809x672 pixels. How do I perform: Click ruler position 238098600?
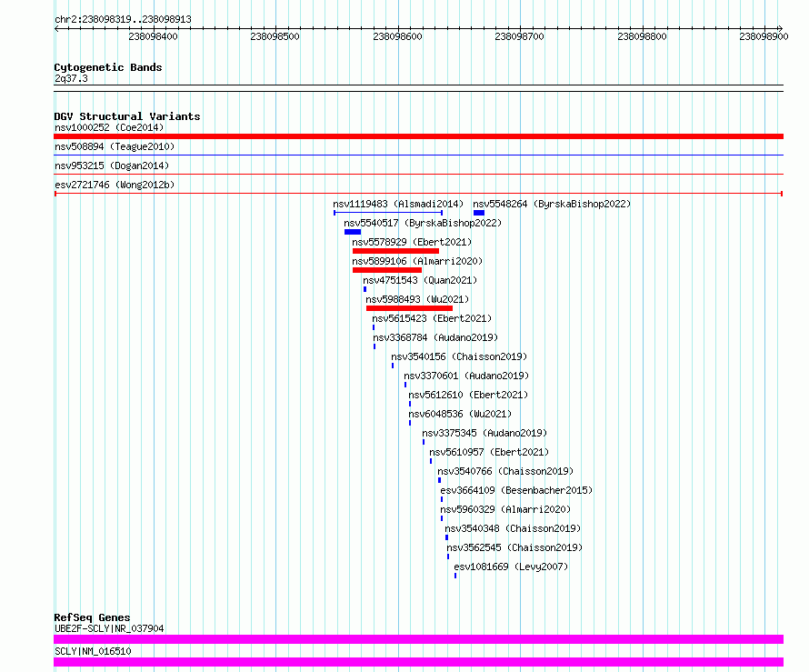(x=398, y=36)
